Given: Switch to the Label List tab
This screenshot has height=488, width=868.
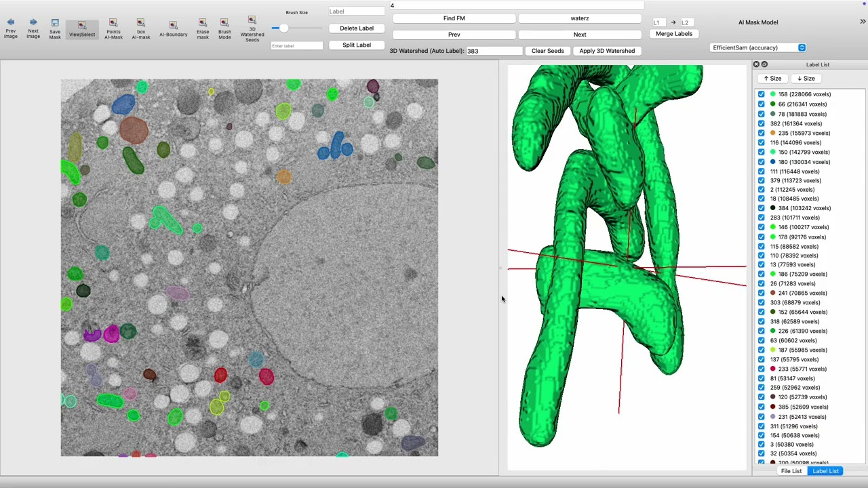Looking at the screenshot, I should pos(825,471).
